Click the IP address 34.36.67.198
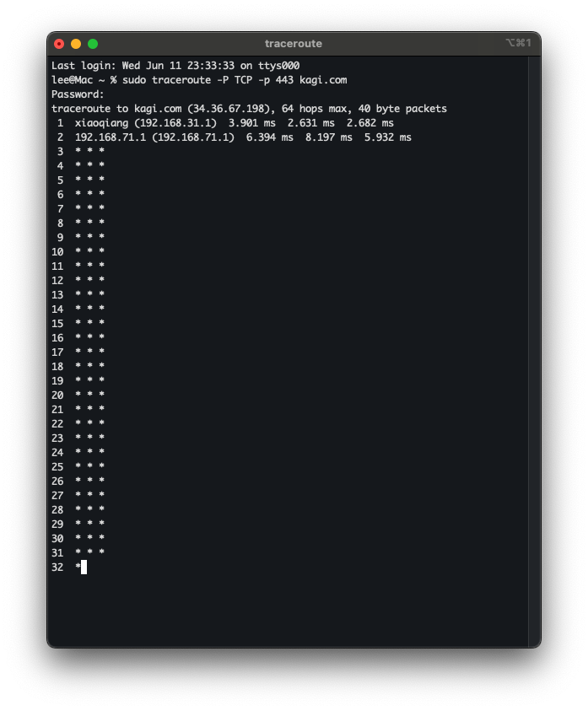 pyautogui.click(x=231, y=109)
